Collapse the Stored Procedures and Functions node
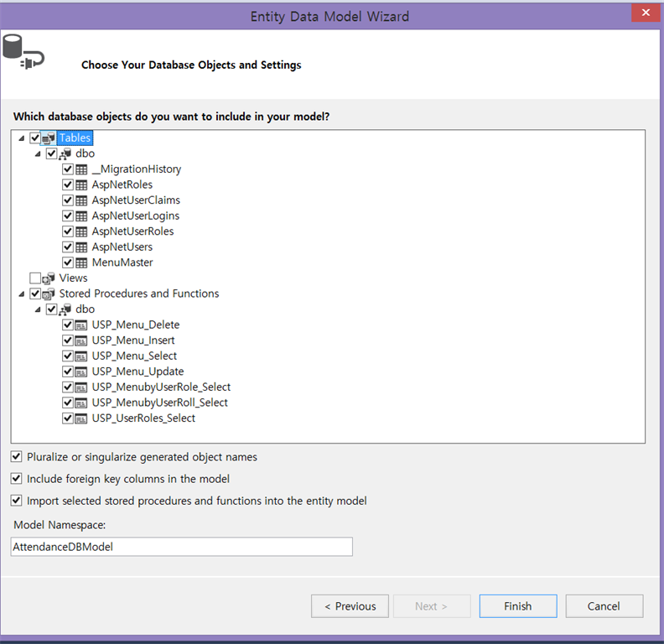The height and width of the screenshot is (644, 664). [22, 294]
